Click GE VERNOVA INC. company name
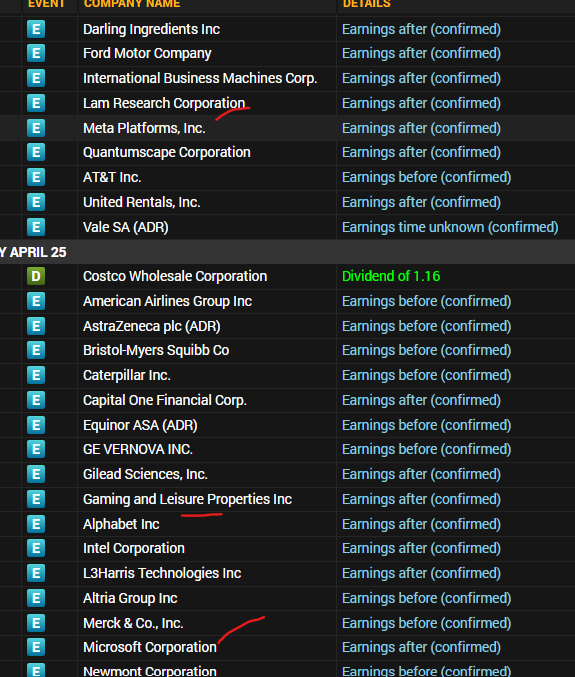 pyautogui.click(x=138, y=449)
